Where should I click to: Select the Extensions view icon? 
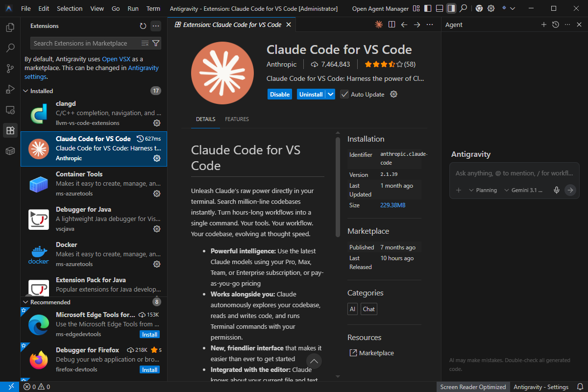tap(10, 130)
